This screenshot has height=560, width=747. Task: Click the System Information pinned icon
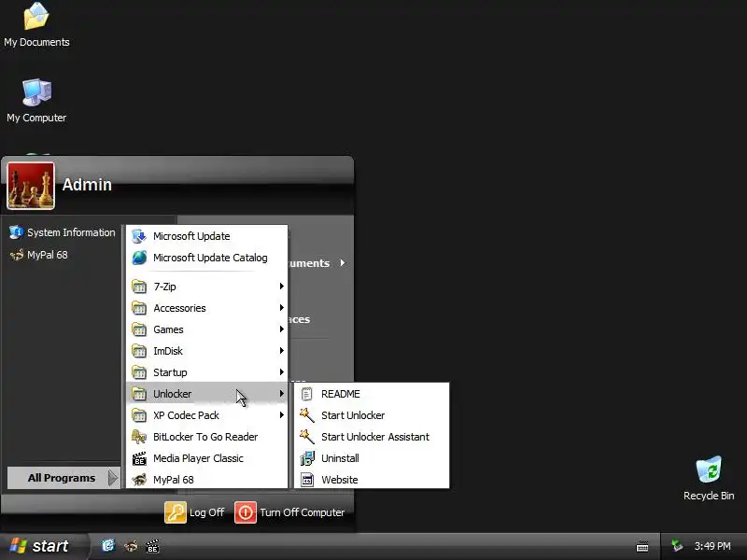tap(16, 232)
